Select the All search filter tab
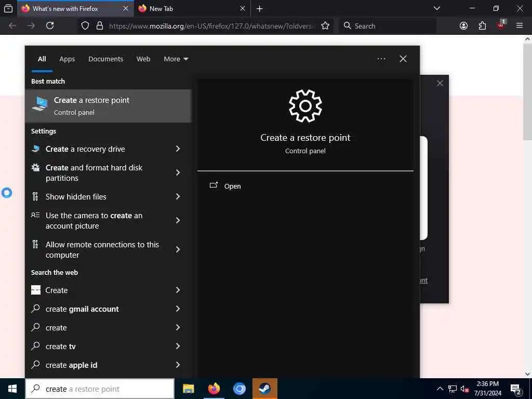 point(42,59)
